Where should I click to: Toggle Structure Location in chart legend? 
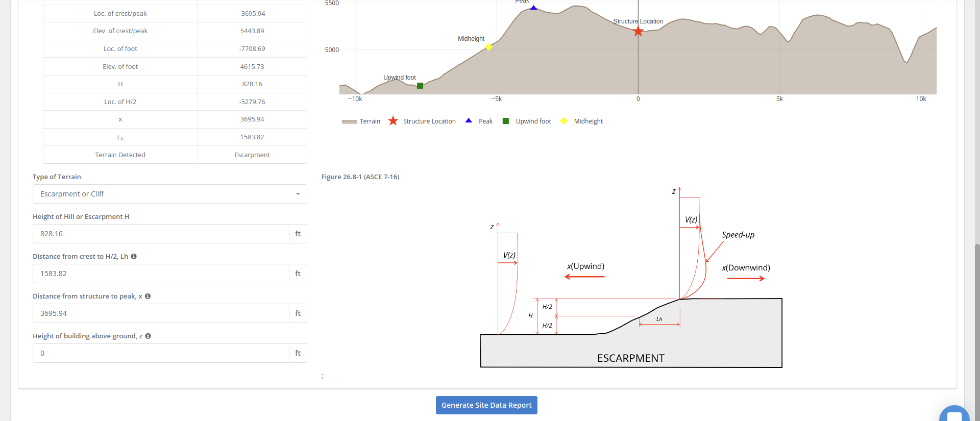(422, 121)
